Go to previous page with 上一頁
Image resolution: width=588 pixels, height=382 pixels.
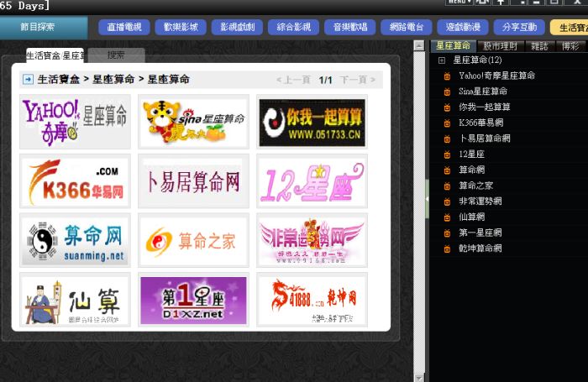point(293,80)
